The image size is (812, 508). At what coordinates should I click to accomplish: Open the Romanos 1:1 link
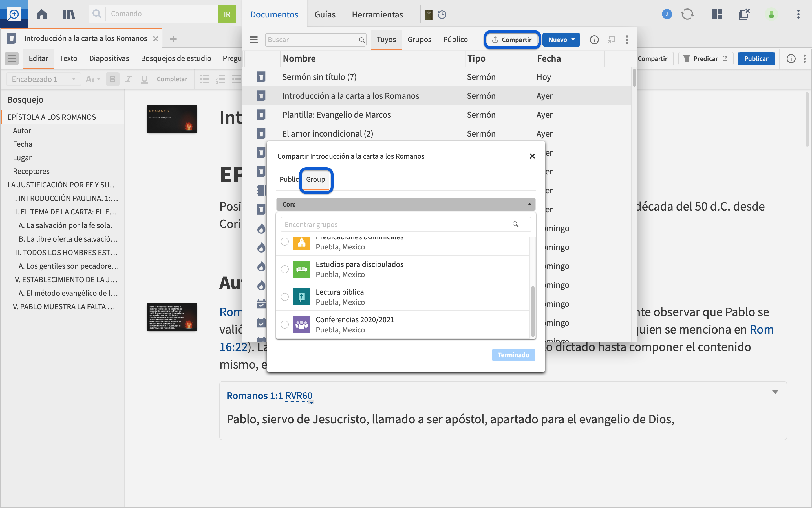point(255,396)
